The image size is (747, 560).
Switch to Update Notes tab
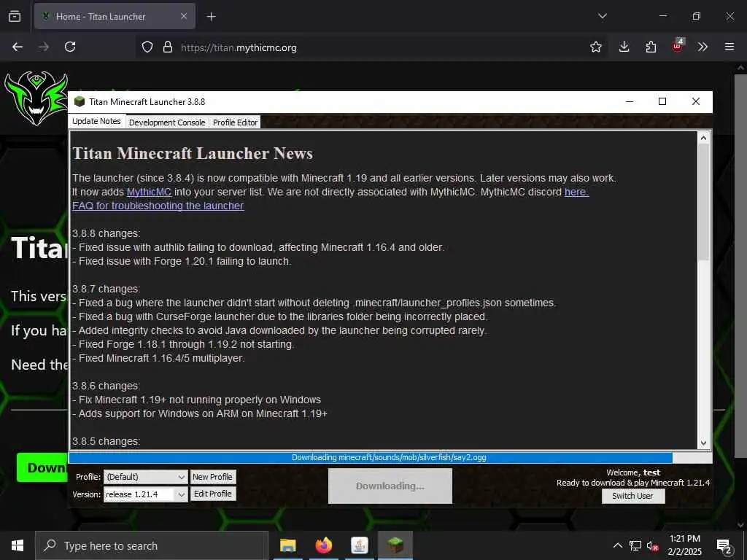[97, 121]
